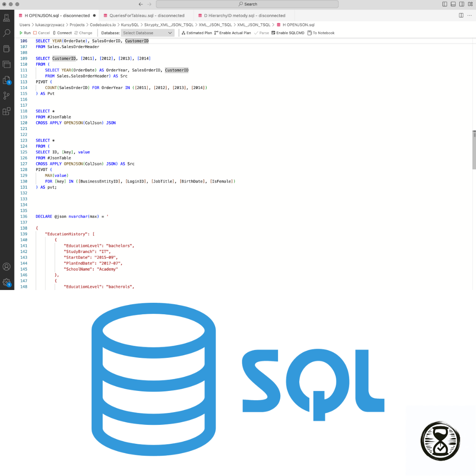Open the Notebooks view in the activity bar
Viewport: 476px width, 476px height.
click(7, 48)
